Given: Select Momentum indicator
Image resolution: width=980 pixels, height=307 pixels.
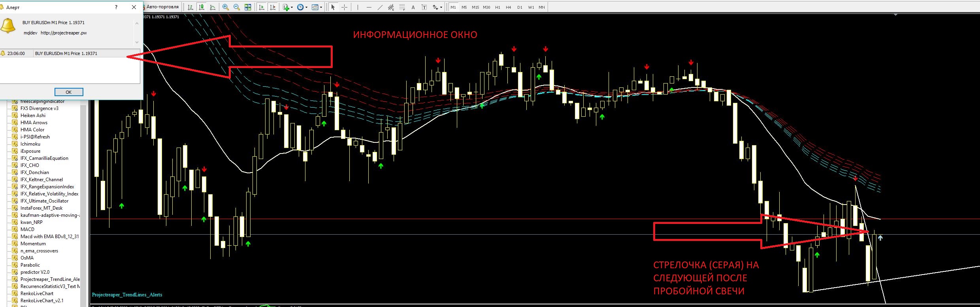Looking at the screenshot, I should point(33,244).
